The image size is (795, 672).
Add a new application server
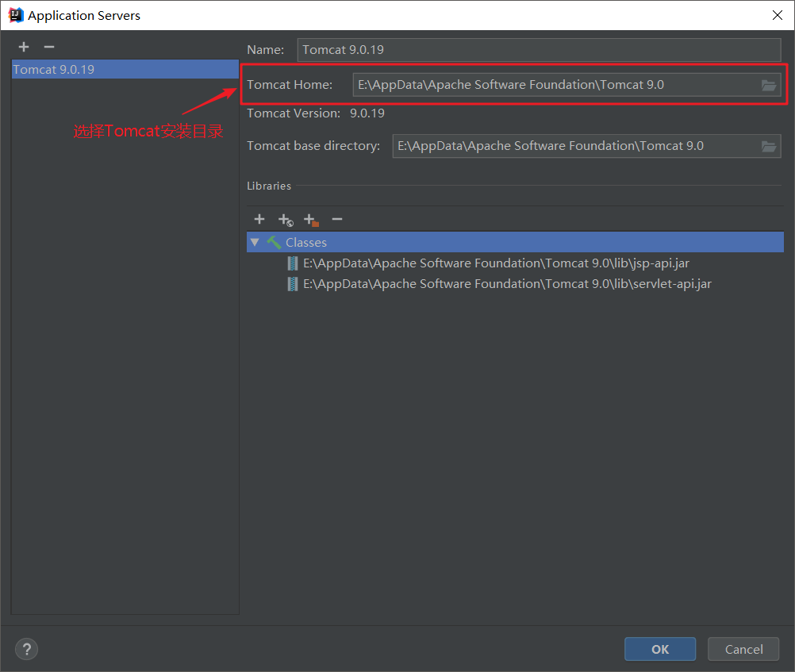[x=23, y=47]
